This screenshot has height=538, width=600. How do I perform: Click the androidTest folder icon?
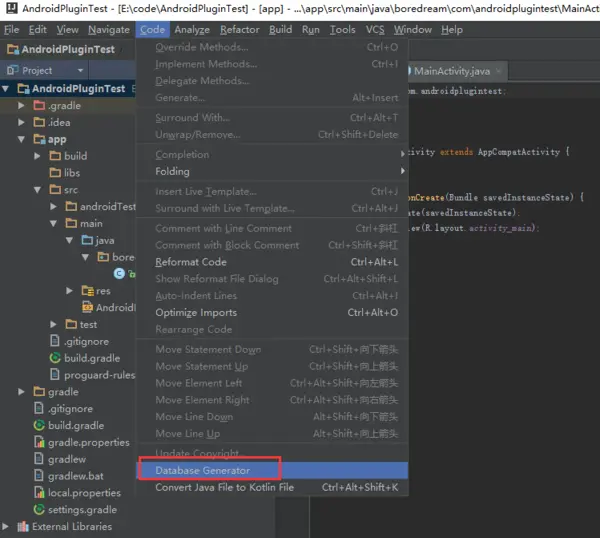point(71,206)
